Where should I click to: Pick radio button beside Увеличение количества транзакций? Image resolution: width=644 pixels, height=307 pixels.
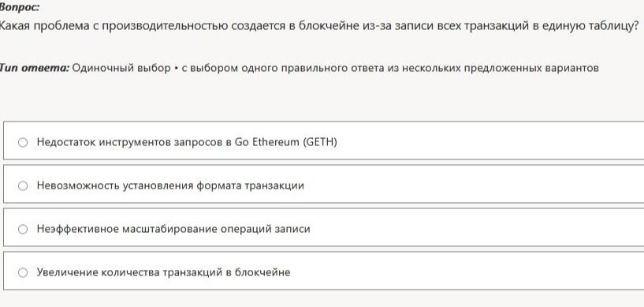(x=23, y=272)
